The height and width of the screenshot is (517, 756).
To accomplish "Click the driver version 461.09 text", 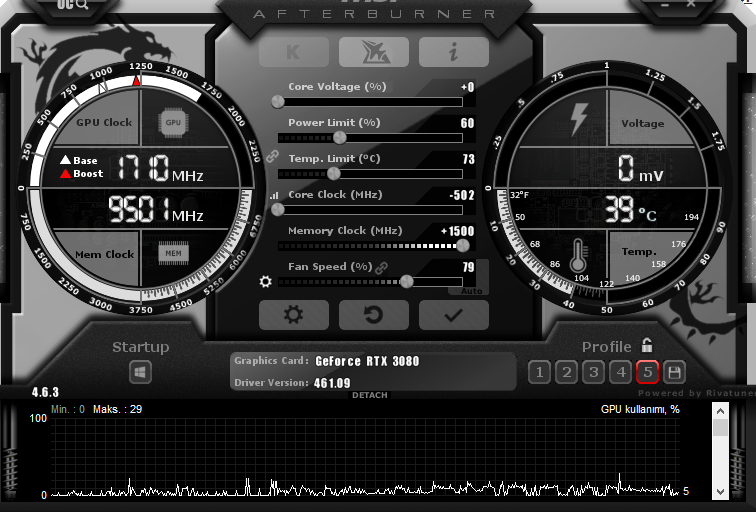I will (x=332, y=383).
